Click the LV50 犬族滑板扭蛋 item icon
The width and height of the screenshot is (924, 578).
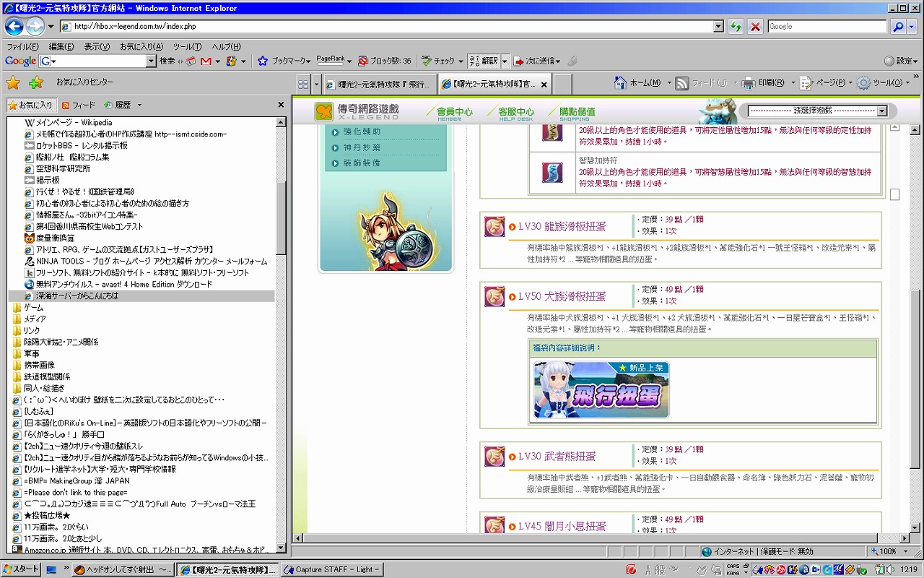pos(494,296)
